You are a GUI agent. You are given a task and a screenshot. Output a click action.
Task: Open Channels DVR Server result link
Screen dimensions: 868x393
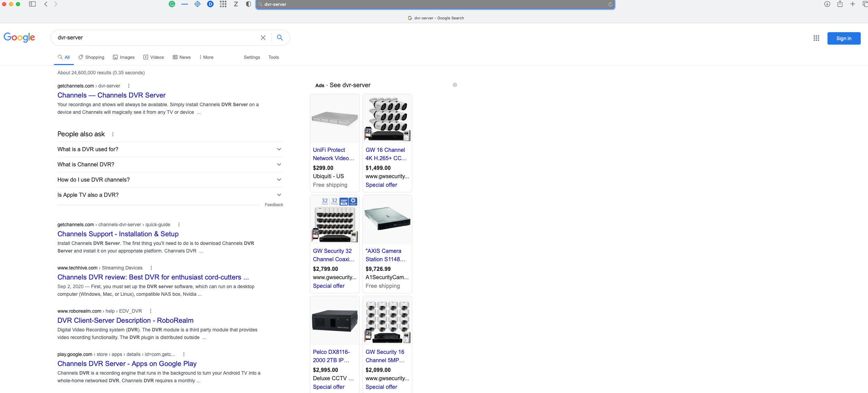pyautogui.click(x=111, y=95)
